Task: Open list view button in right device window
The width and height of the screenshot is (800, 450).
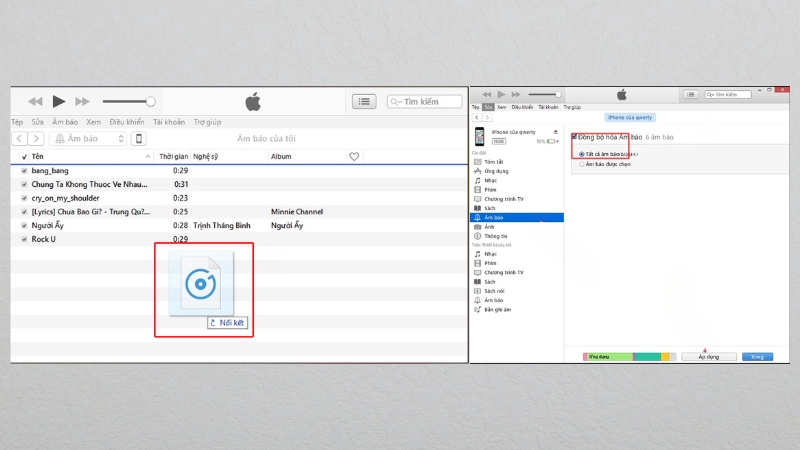Action: (691, 94)
